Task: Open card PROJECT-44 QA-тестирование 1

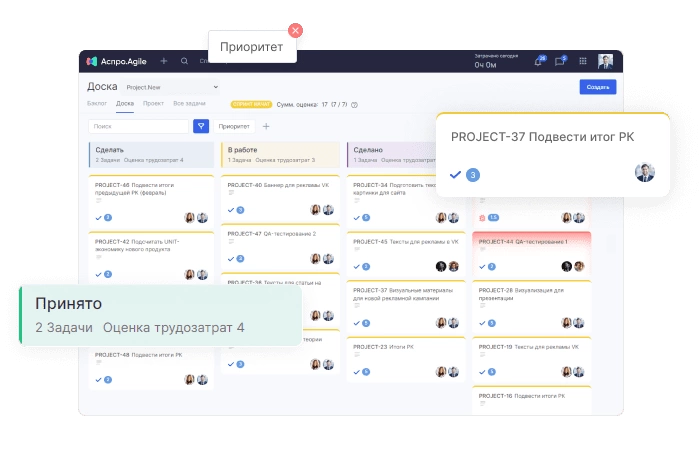Action: (532, 253)
